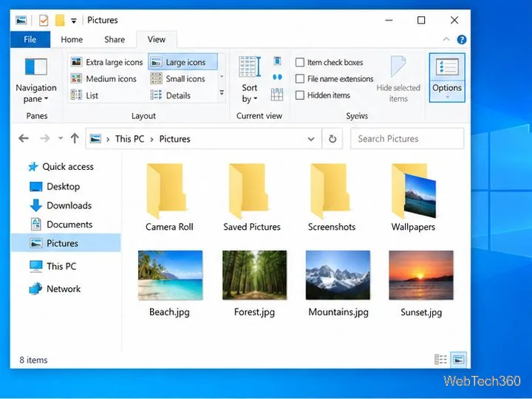Select This PC in the navigation pane
532x399 pixels.
(53, 266)
